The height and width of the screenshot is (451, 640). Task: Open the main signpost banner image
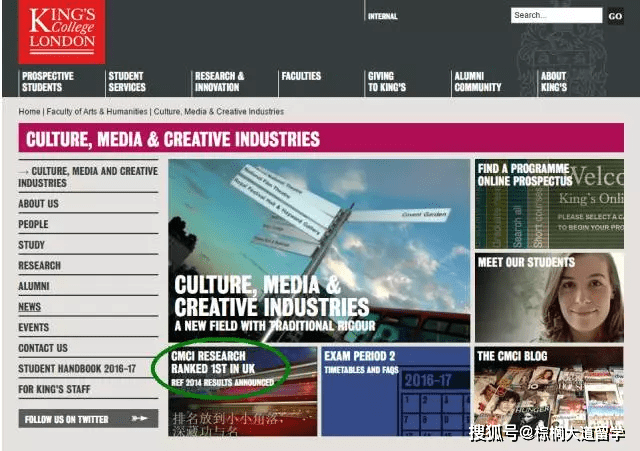[x=319, y=250]
